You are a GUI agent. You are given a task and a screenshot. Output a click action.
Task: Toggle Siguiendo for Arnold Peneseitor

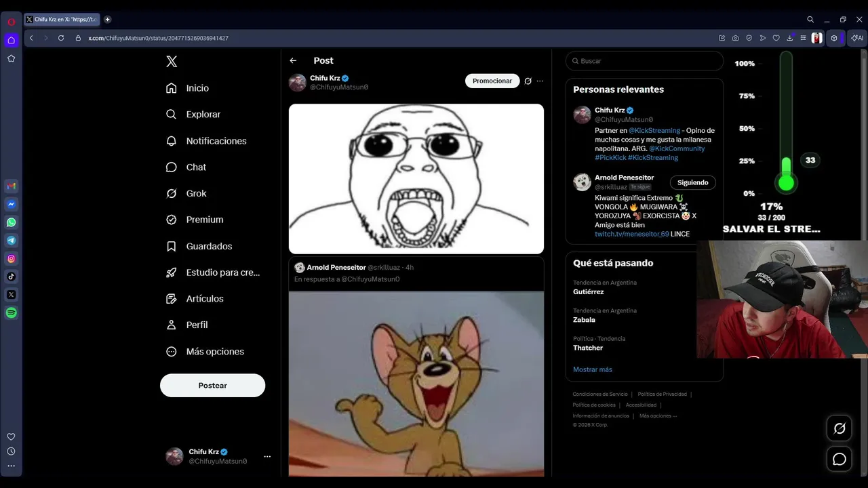[692, 182]
